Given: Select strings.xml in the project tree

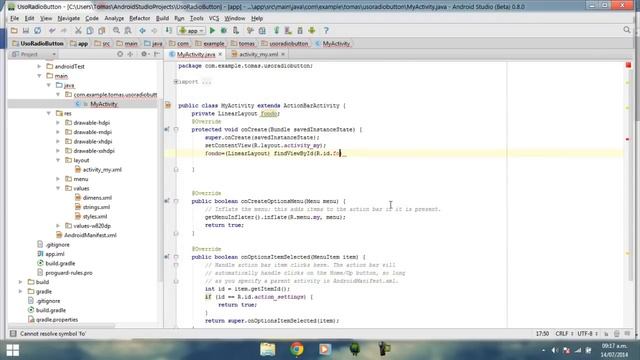Looking at the screenshot, I should click(92, 207).
